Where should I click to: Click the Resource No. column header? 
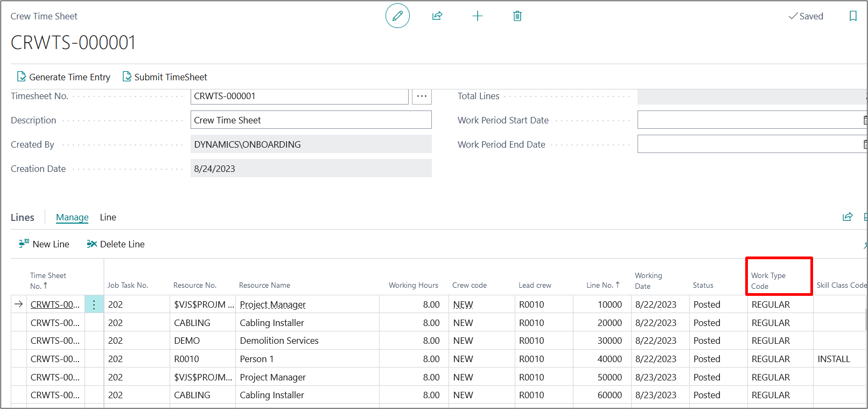pyautogui.click(x=195, y=285)
